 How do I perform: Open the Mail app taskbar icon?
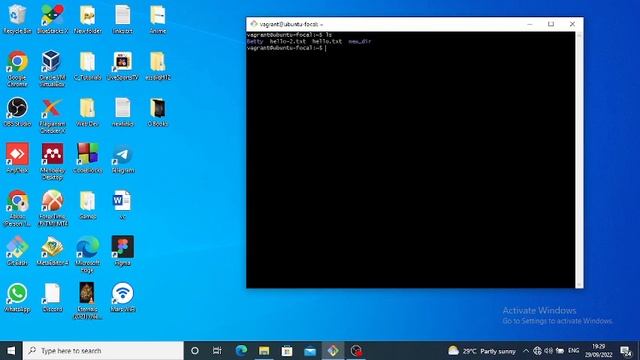(310, 351)
